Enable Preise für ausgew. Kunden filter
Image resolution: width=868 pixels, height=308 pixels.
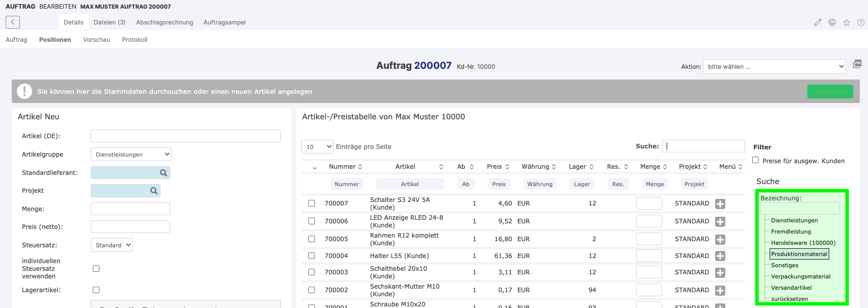755,160
